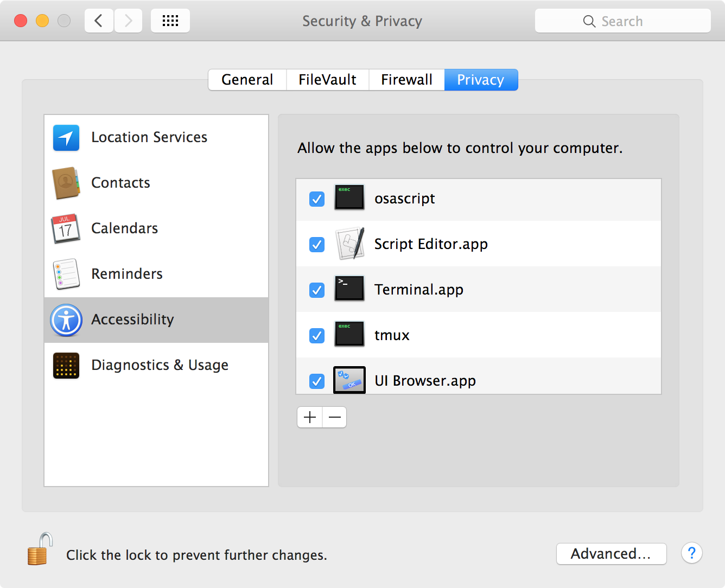The height and width of the screenshot is (588, 725).
Task: Show all preferences grid button
Action: pyautogui.click(x=170, y=21)
